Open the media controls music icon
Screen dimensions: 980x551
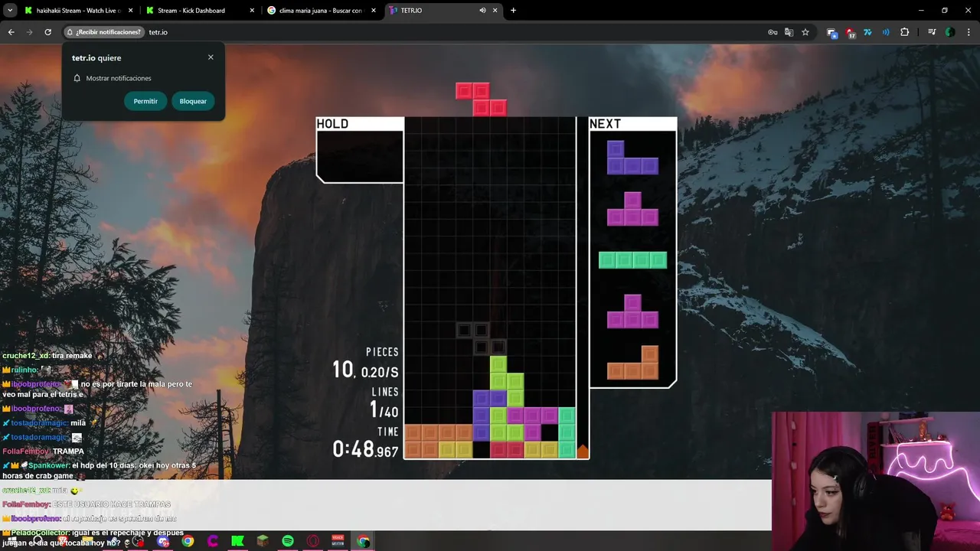932,32
